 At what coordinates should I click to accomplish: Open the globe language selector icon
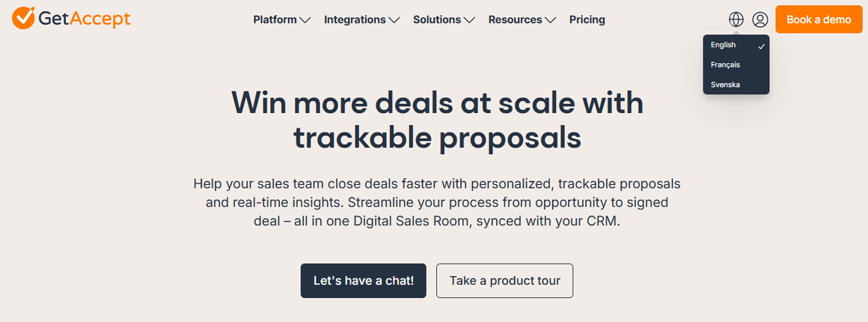click(x=736, y=19)
